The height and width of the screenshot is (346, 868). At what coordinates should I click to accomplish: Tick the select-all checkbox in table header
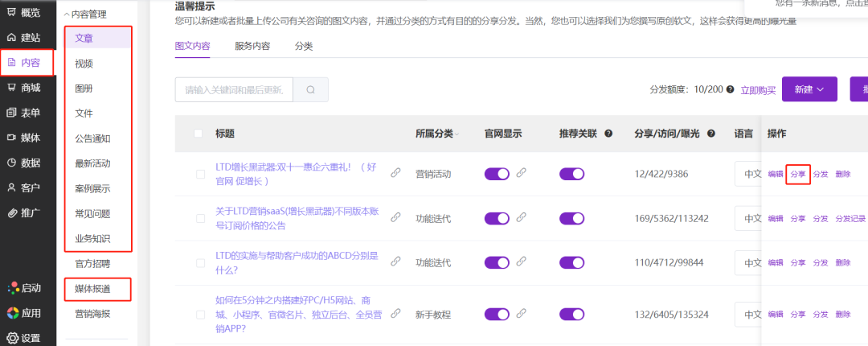199,133
